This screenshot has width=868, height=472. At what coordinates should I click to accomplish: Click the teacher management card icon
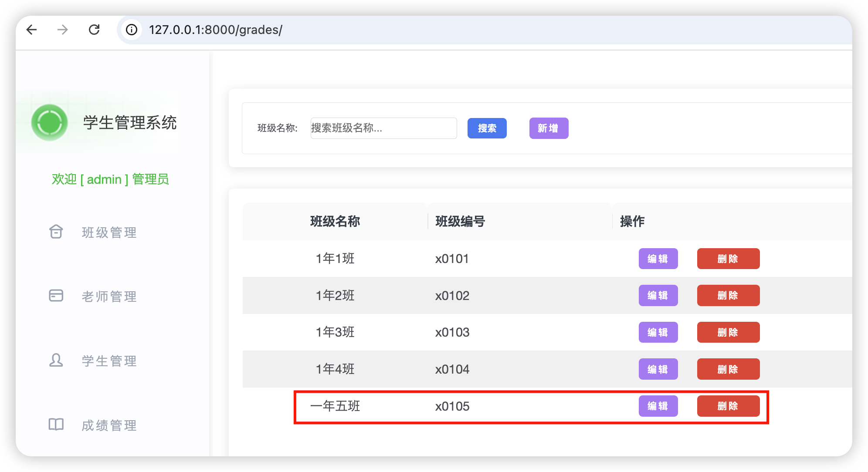click(56, 296)
